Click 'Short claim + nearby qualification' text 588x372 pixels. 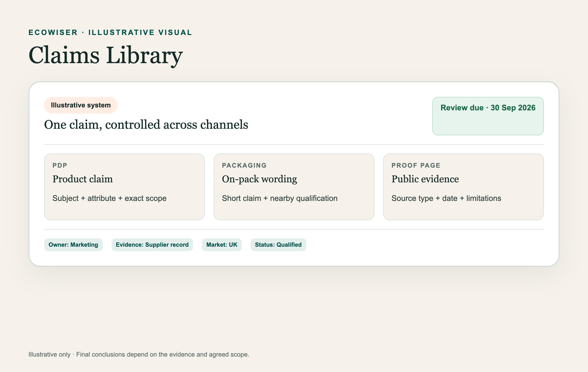[x=280, y=198]
